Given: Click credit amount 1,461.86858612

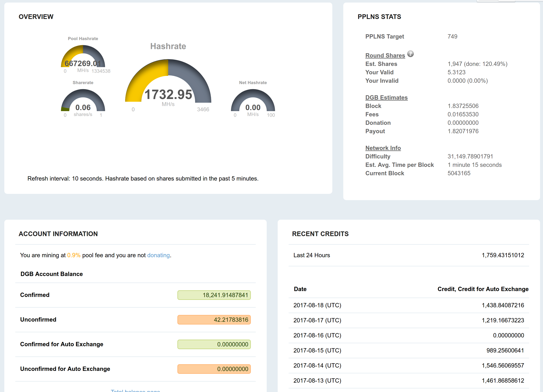Looking at the screenshot, I should coord(503,380).
